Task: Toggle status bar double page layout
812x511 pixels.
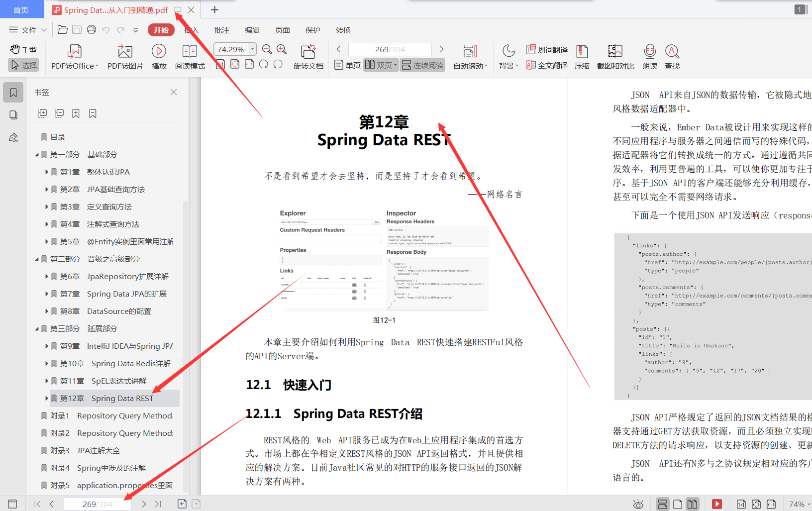Action: pyautogui.click(x=692, y=504)
